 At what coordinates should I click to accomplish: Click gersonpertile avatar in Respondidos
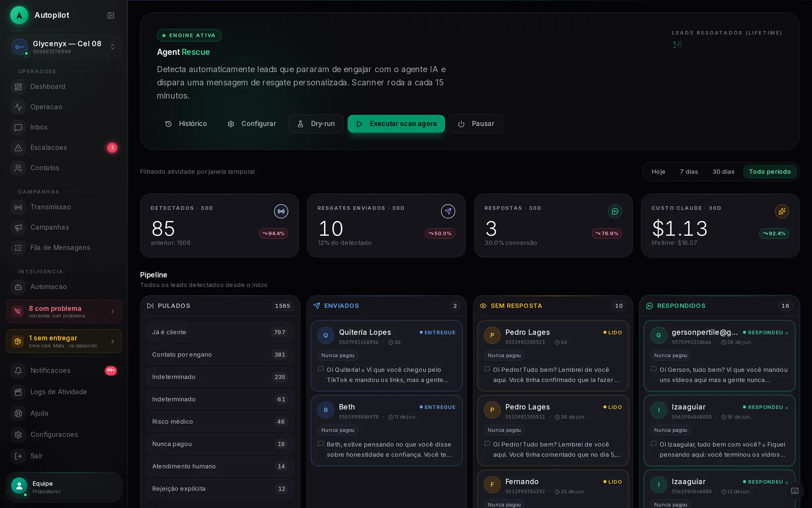pyautogui.click(x=659, y=335)
